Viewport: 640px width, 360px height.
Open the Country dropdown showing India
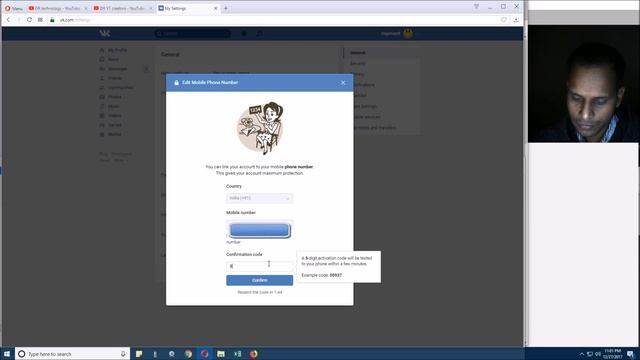(x=260, y=198)
